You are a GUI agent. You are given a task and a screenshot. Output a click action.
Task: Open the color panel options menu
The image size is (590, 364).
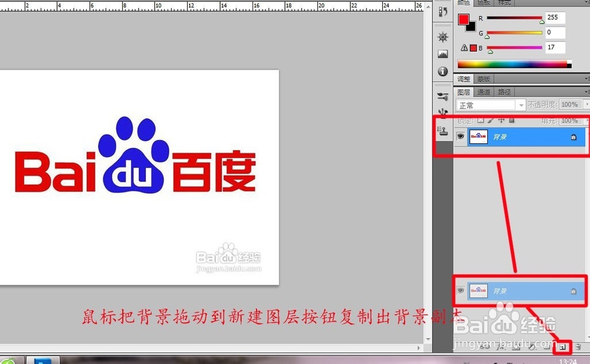coord(588,2)
